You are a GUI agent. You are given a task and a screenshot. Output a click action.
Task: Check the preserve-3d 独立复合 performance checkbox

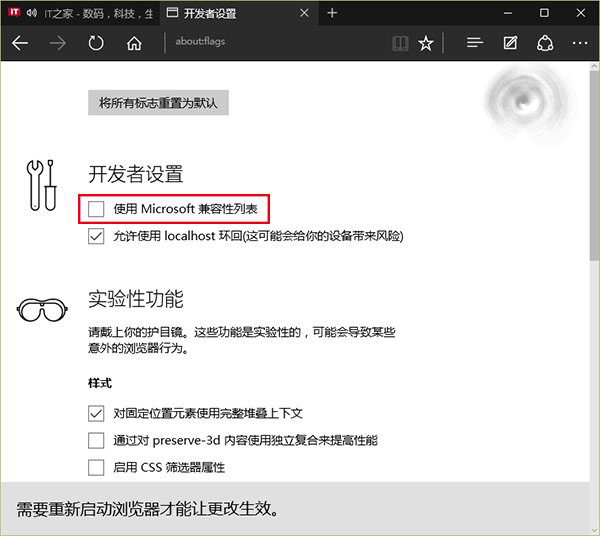point(96,440)
